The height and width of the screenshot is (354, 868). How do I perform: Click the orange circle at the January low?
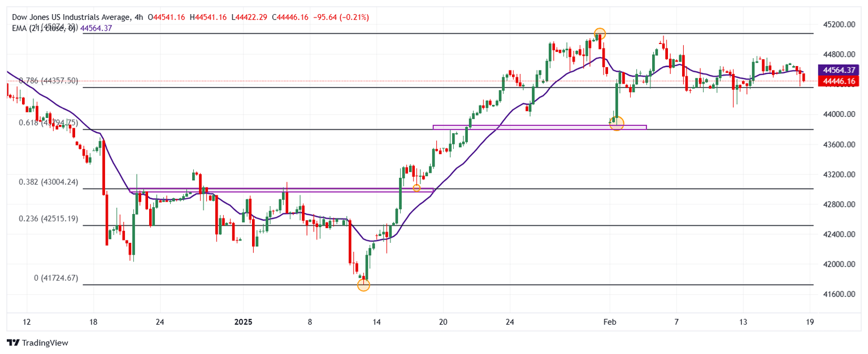pos(363,285)
